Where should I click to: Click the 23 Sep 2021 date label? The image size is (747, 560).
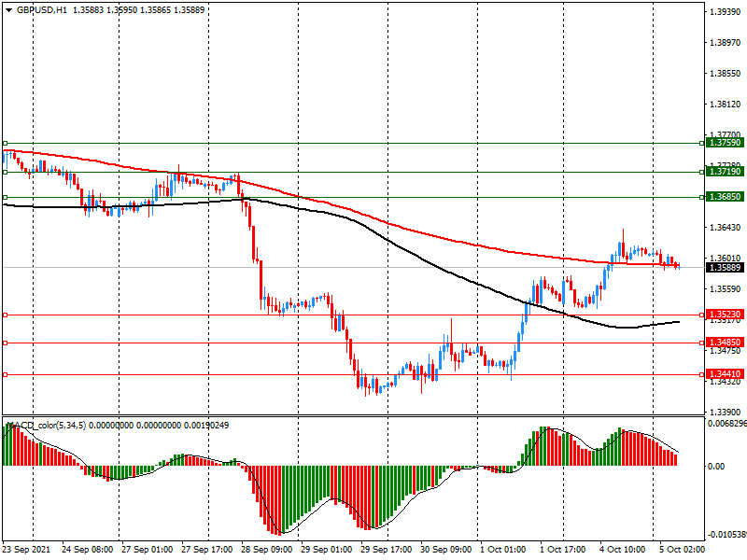[26, 549]
